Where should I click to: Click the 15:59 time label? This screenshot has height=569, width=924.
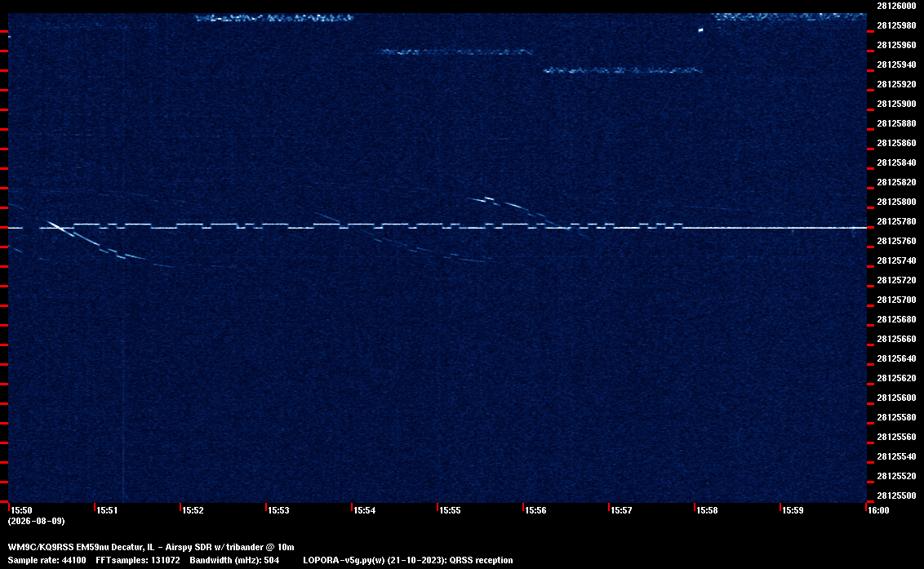(793, 510)
